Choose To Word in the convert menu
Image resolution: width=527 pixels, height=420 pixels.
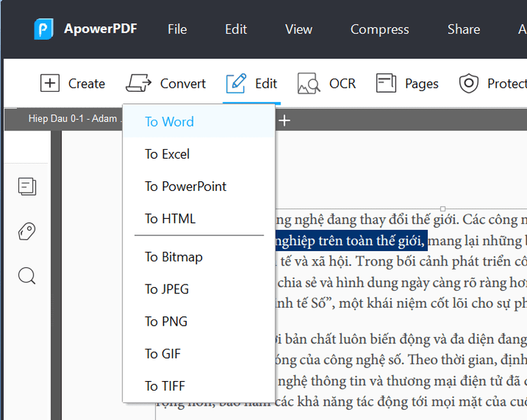point(199,122)
